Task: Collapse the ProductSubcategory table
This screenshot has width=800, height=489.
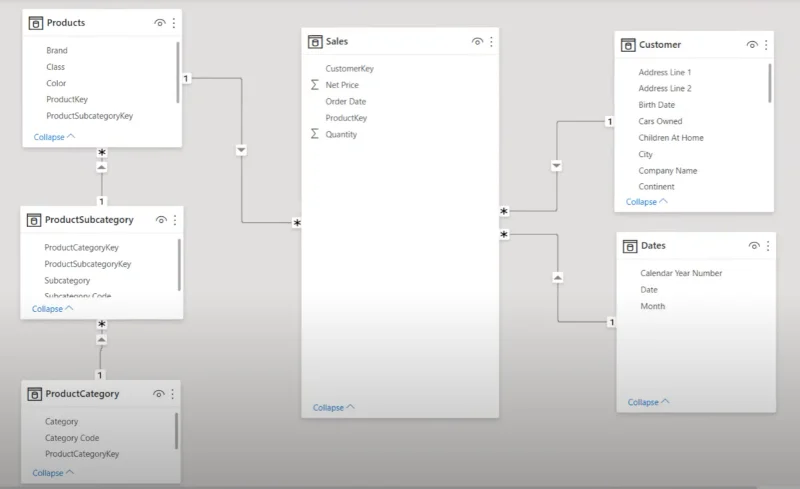Action: click(53, 309)
